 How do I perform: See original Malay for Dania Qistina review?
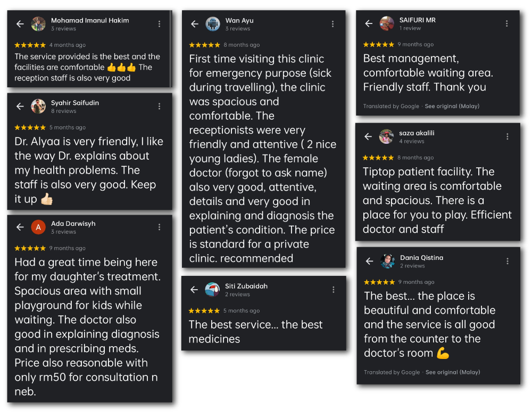click(x=453, y=372)
